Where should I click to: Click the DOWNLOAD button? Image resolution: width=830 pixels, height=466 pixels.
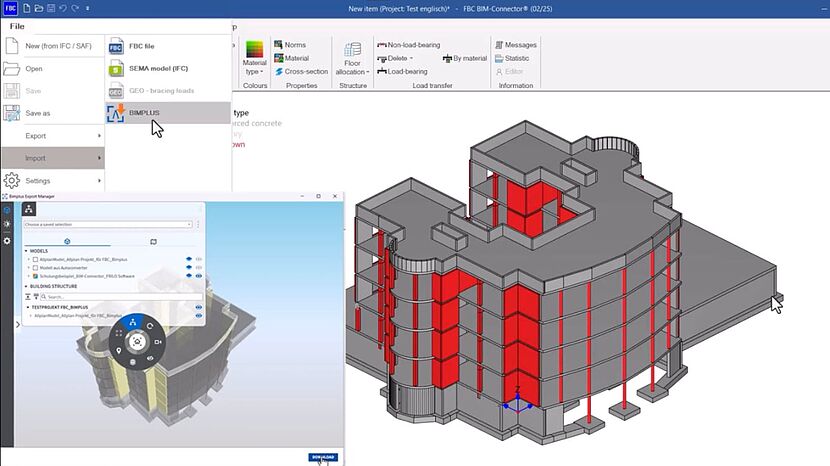point(323,456)
